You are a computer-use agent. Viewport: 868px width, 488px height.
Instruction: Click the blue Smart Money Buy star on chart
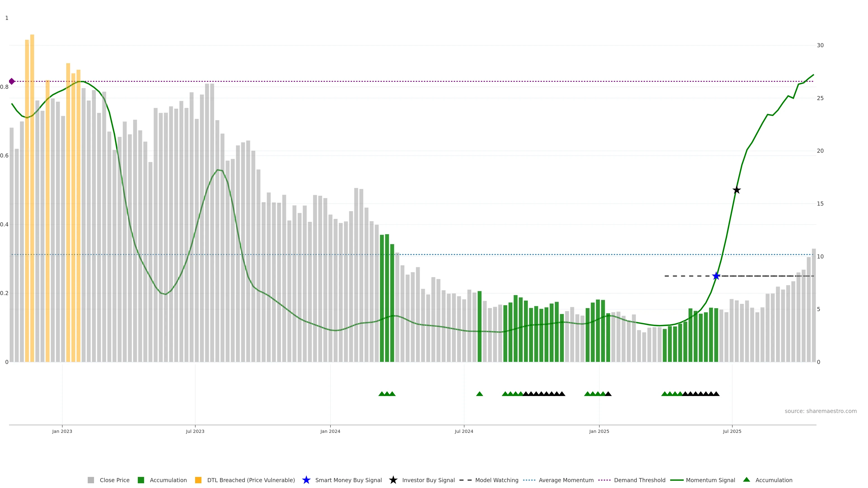tap(716, 276)
